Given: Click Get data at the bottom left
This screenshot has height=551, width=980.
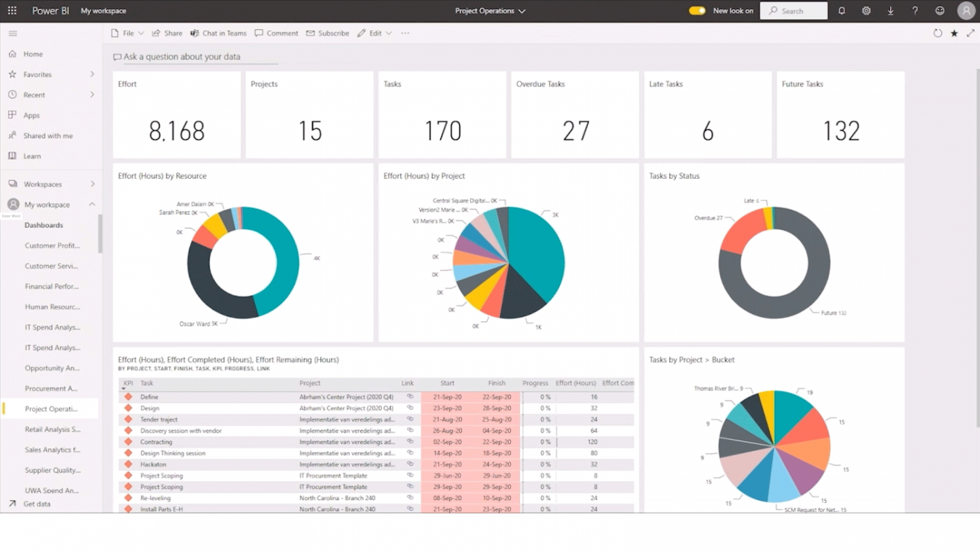Looking at the screenshot, I should coord(37,503).
